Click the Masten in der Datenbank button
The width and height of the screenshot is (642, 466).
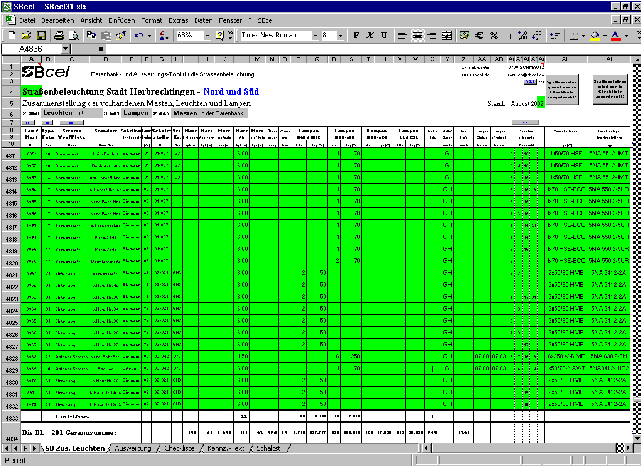209,113
